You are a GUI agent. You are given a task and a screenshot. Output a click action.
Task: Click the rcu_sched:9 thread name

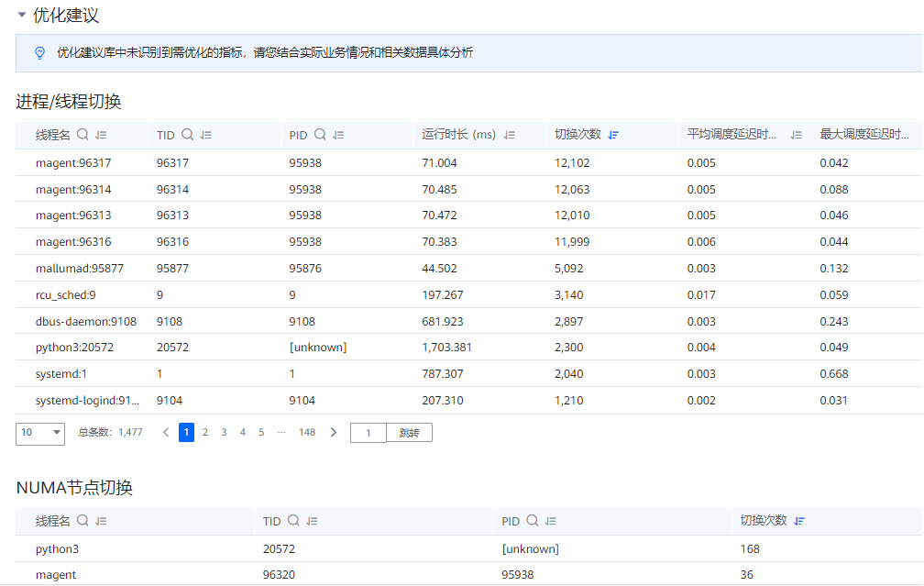coord(65,295)
